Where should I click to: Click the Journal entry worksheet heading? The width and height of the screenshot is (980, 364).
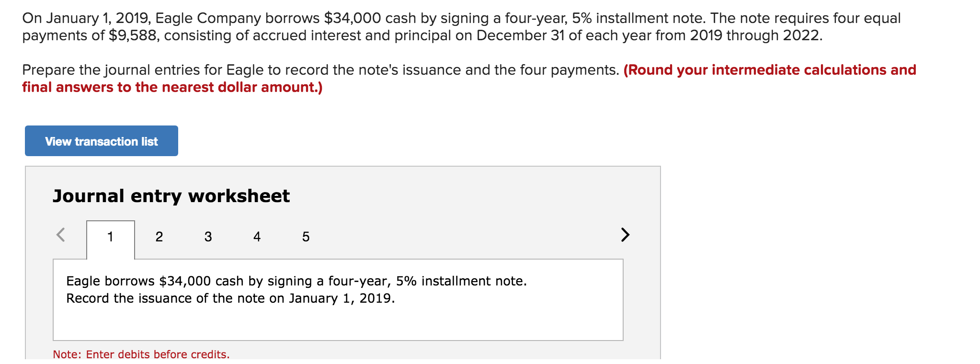point(171,195)
